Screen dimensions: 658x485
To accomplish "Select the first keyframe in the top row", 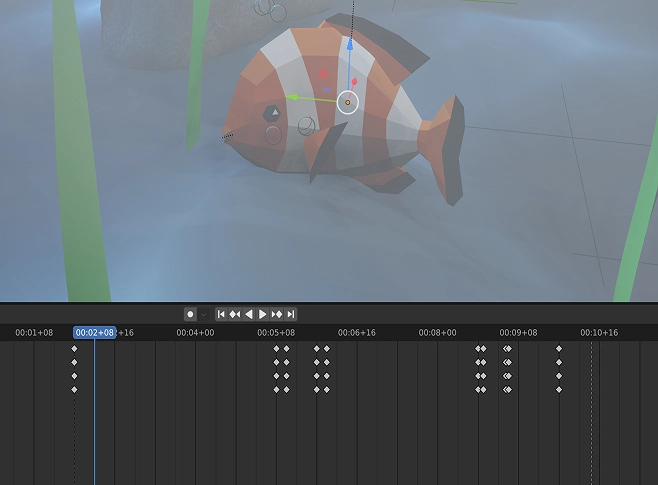I will click(x=74, y=349).
